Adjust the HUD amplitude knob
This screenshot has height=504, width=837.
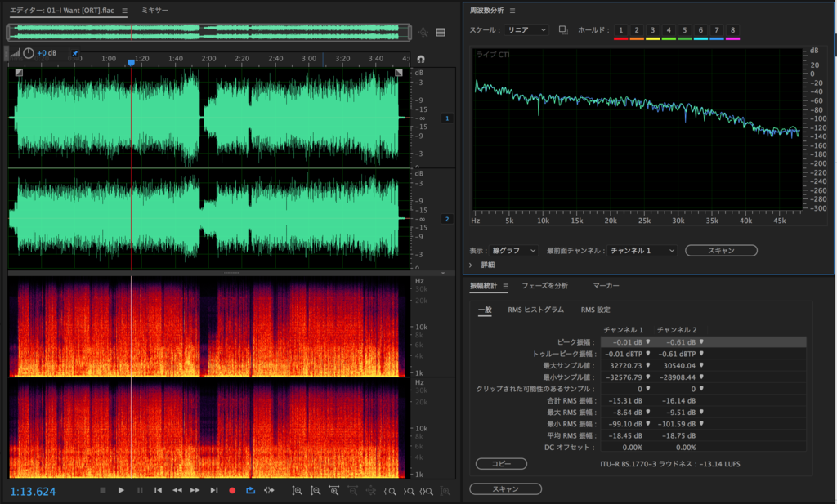[x=29, y=53]
